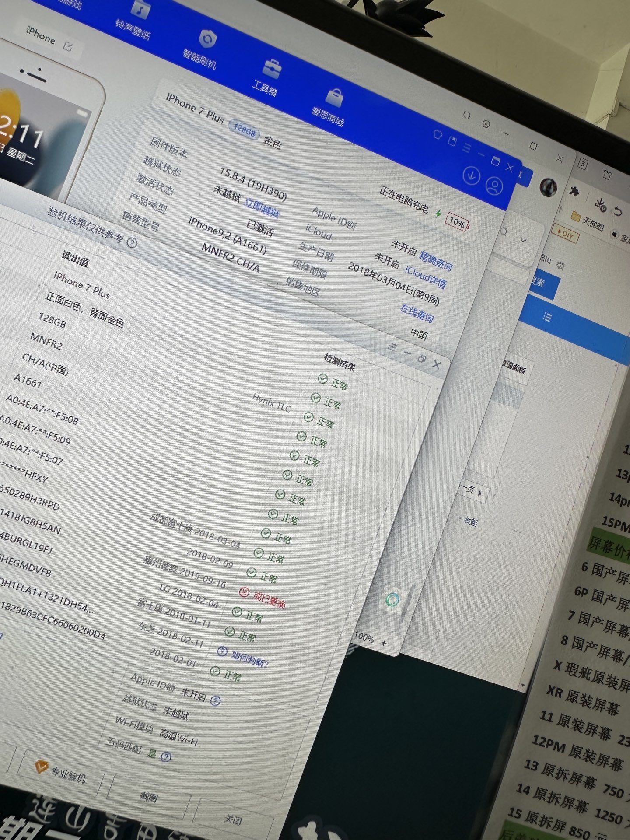Select the 成都富士康 2018-03-04 entry
630x840 pixels.
(195, 531)
